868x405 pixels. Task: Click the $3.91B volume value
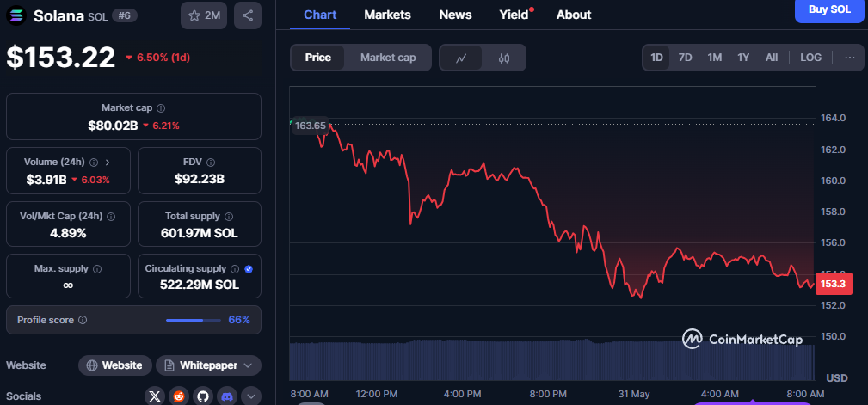[46, 179]
